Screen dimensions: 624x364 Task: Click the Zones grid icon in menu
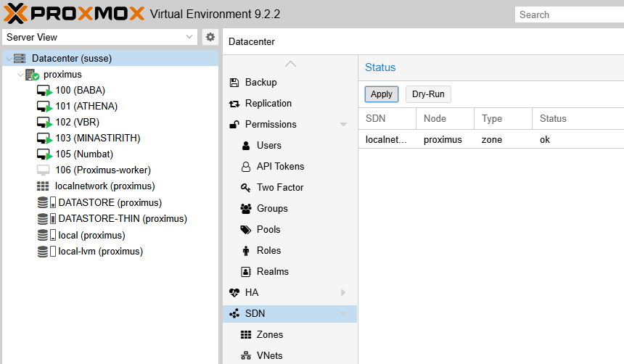(246, 335)
